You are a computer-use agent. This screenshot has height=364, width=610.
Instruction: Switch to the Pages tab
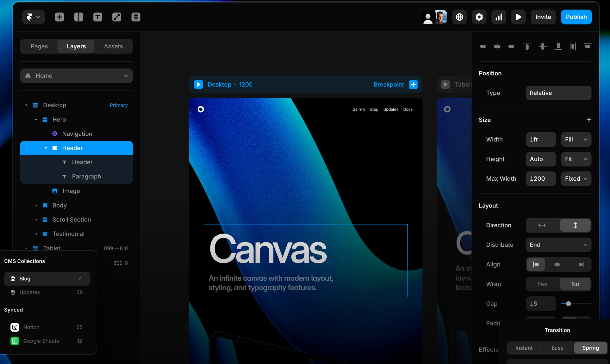(x=39, y=46)
